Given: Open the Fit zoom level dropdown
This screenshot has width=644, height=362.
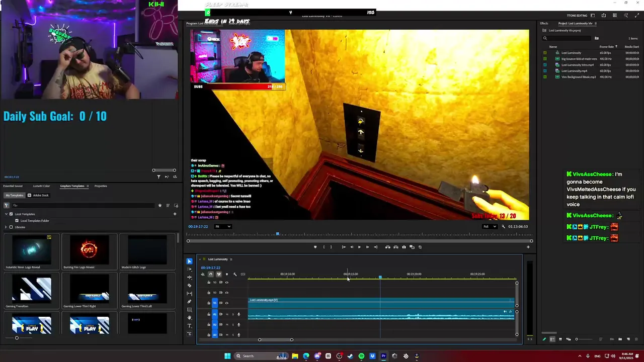Looking at the screenshot, I should tap(222, 226).
